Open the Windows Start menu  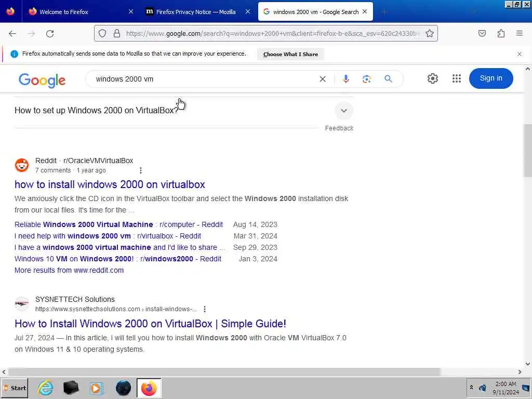click(x=15, y=388)
